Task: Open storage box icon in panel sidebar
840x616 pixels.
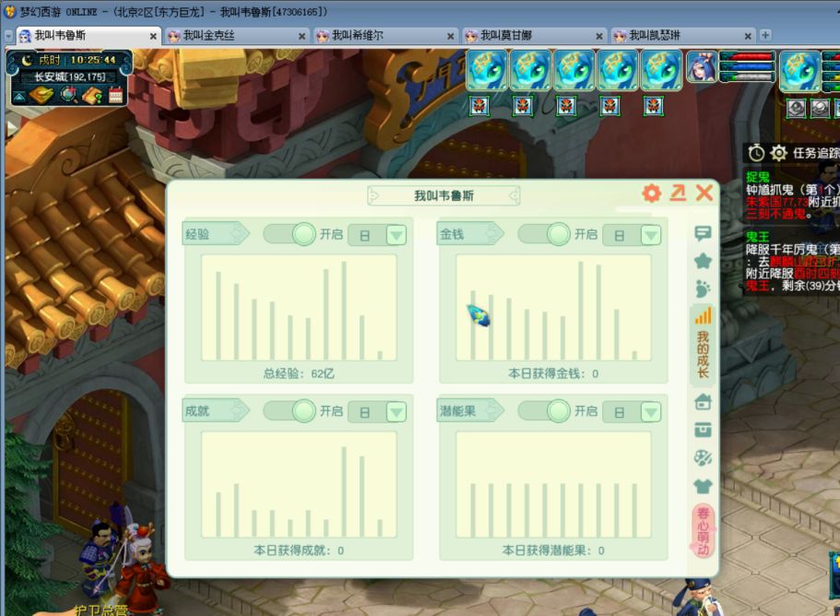Action: [703, 430]
